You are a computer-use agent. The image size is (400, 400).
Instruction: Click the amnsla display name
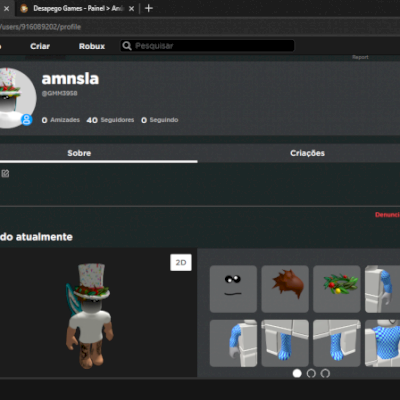click(x=70, y=79)
